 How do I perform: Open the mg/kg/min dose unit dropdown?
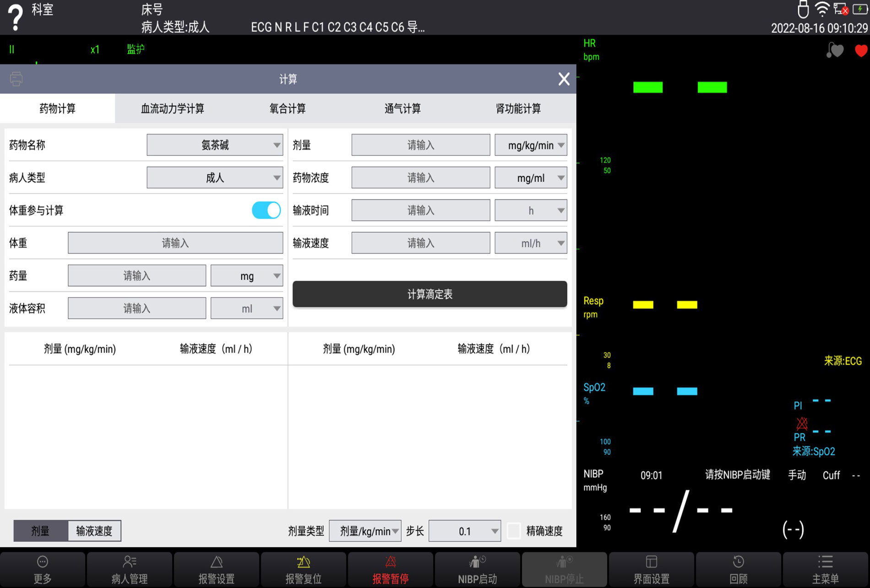coord(531,145)
